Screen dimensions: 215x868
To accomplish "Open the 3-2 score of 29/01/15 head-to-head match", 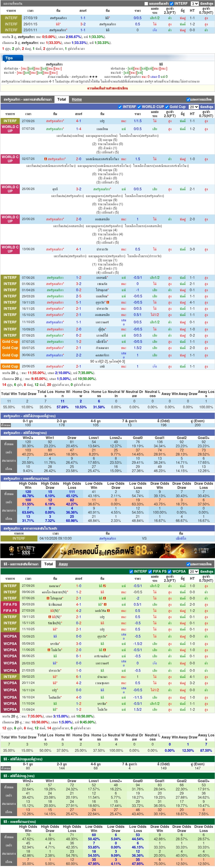I will (83, 24).
